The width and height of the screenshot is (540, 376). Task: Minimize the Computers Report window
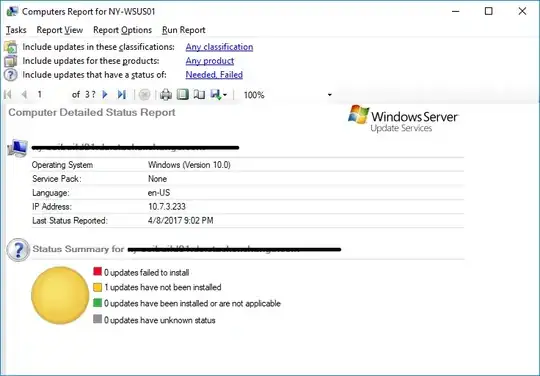456,11
